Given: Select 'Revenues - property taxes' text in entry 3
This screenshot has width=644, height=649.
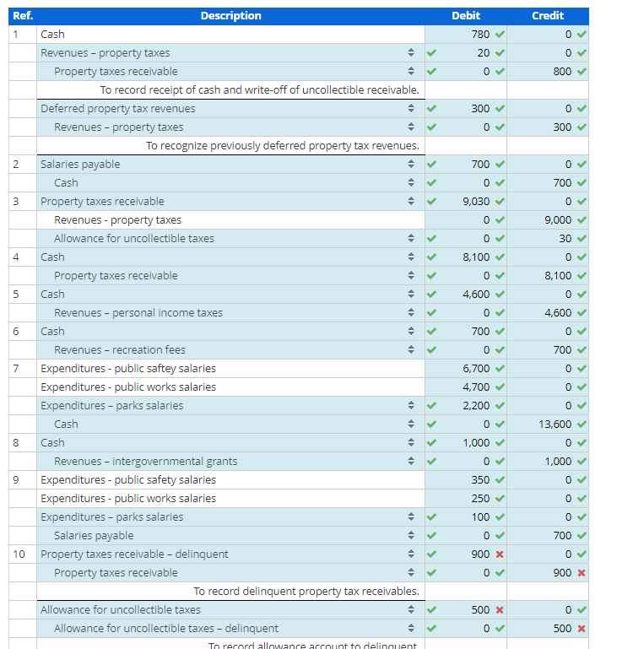Looking at the screenshot, I should 118,219.
